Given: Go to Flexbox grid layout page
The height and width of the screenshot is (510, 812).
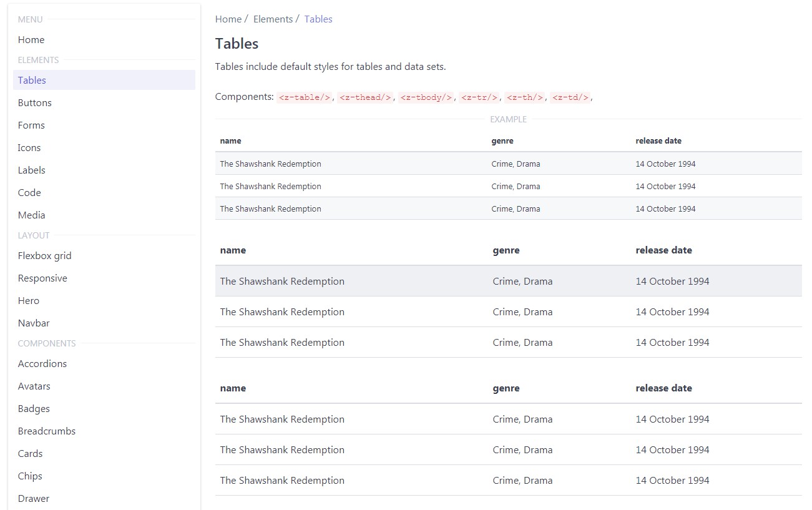Looking at the screenshot, I should (x=104, y=255).
